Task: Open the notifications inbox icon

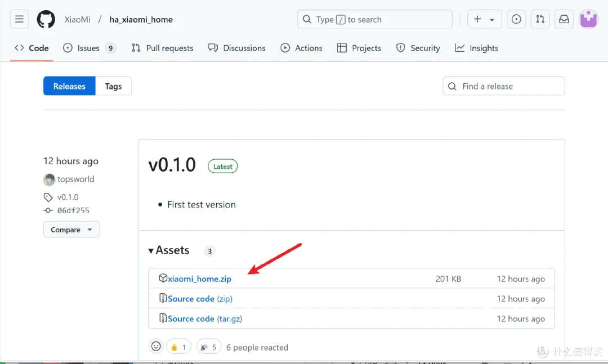Action: coord(564,19)
